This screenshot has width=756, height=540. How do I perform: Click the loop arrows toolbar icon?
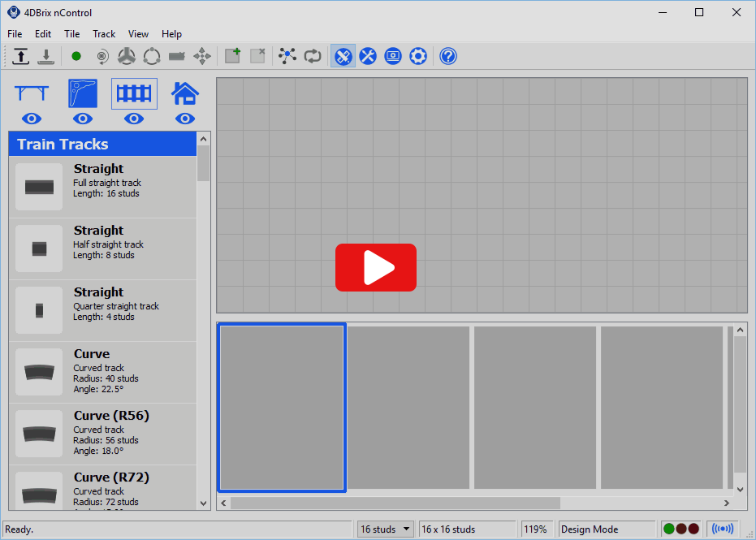[x=313, y=56]
